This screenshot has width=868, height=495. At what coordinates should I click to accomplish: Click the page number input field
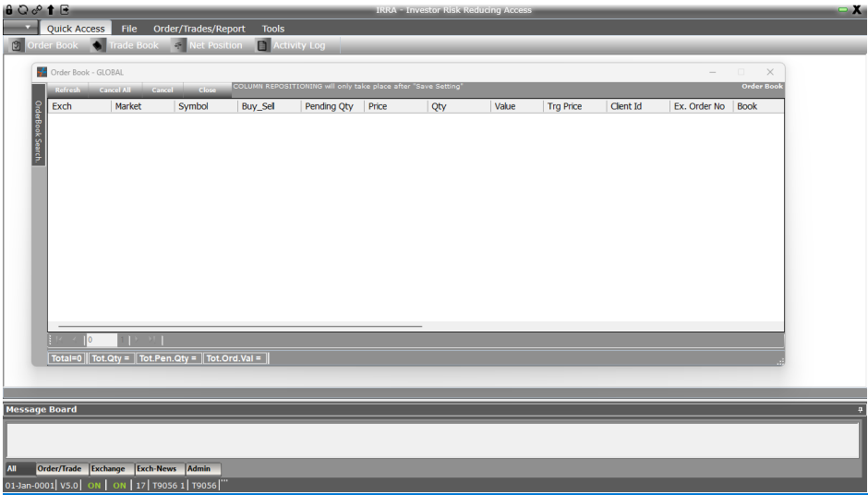(101, 340)
